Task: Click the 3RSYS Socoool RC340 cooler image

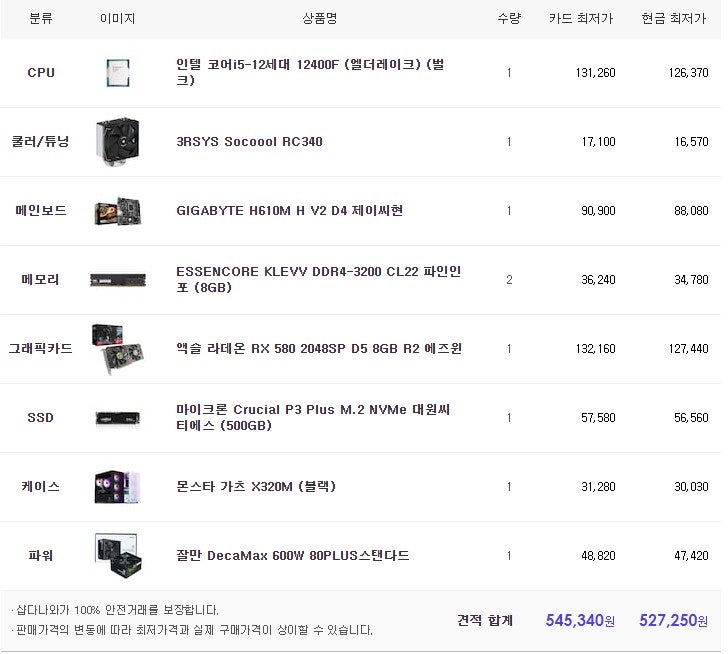Action: click(118, 142)
